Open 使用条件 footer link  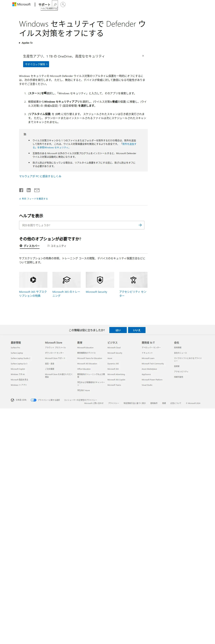tap(154, 403)
